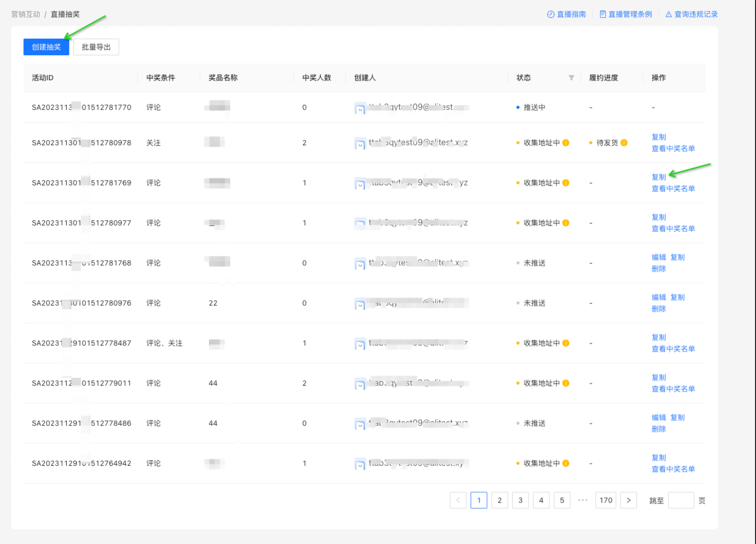
Task: Go to the previous page arrow
Action: 458,500
